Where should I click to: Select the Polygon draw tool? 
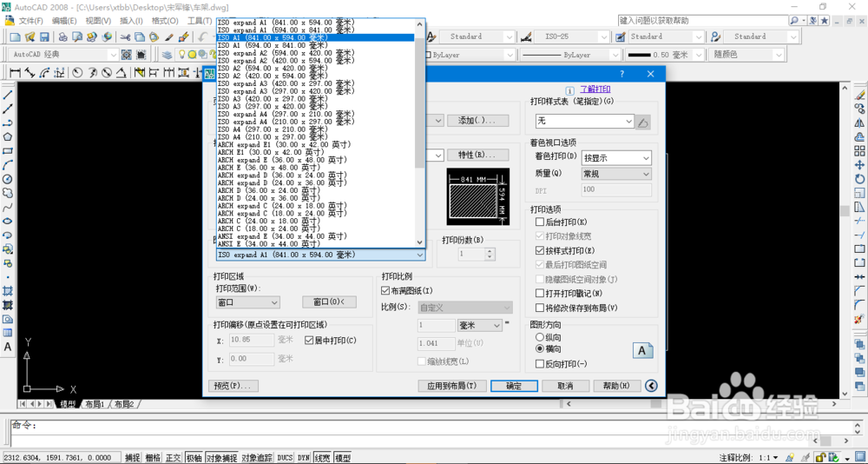pyautogui.click(x=8, y=137)
